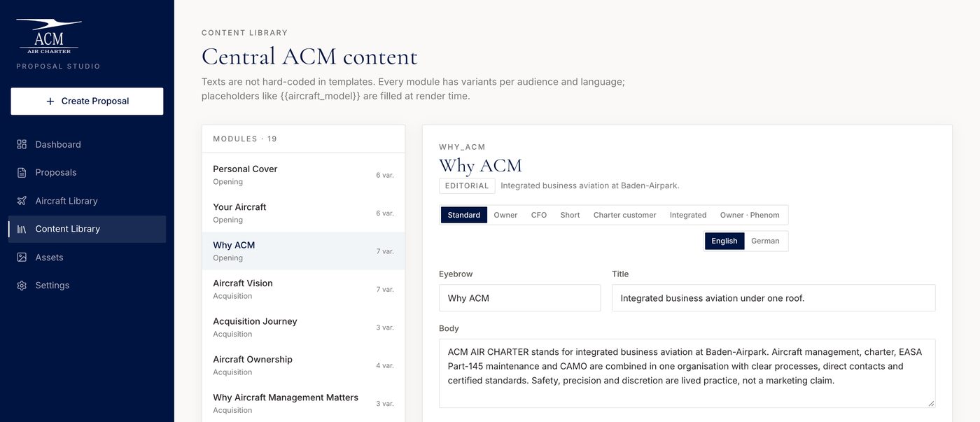Click inside the Body text area
The width and height of the screenshot is (980, 422).
(x=687, y=373)
